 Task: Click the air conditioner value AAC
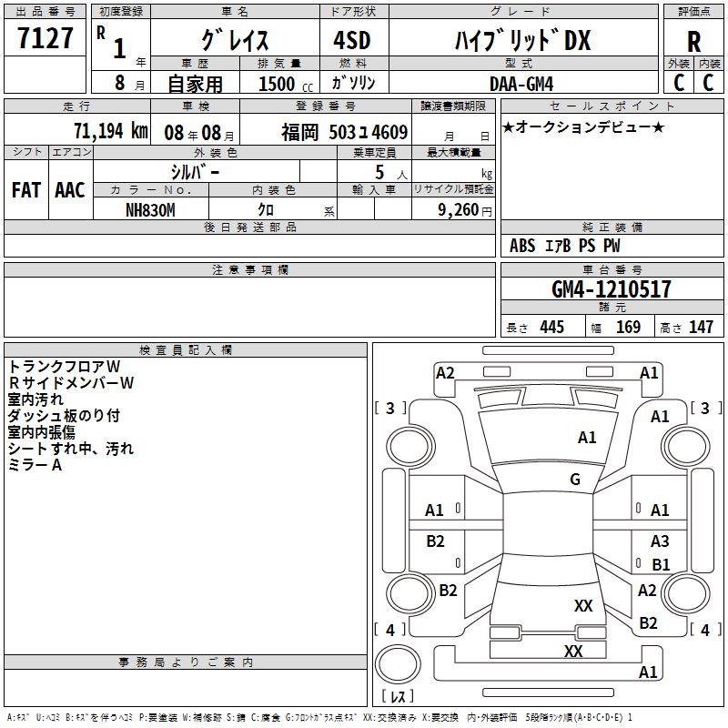tap(70, 190)
